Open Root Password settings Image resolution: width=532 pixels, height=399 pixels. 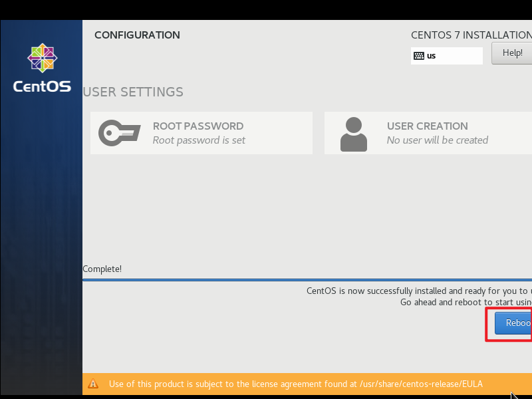201,133
